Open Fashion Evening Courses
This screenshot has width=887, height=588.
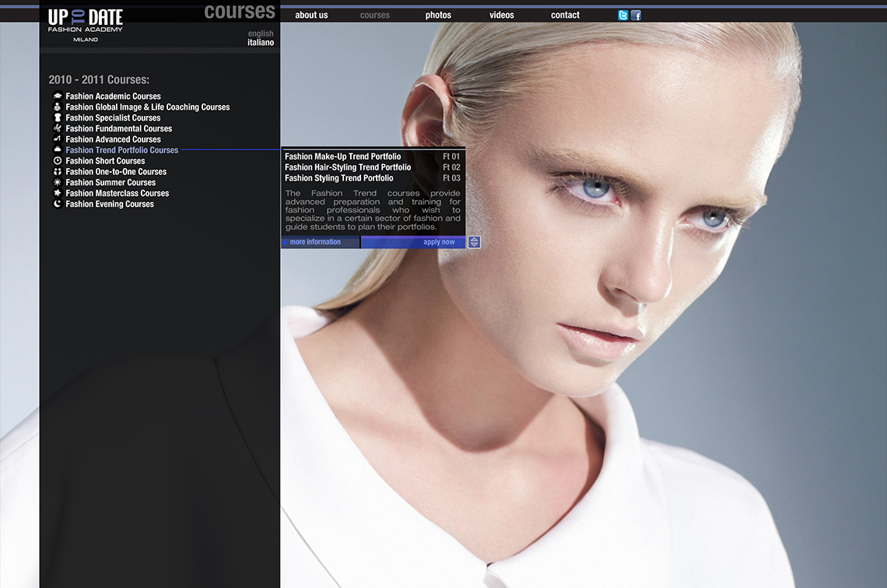pos(110,204)
